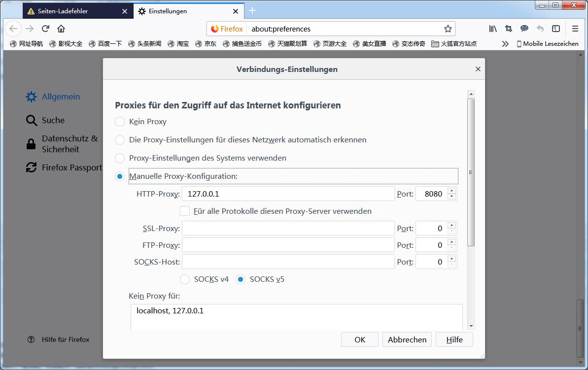The height and width of the screenshot is (370, 588).
Task: Increase the FTP-Proxy port value
Action: click(452, 242)
